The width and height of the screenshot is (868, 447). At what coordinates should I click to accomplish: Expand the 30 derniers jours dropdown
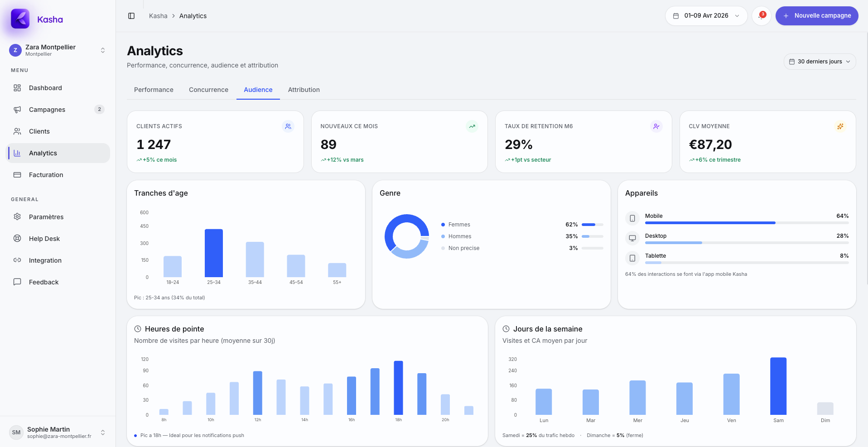pos(820,62)
